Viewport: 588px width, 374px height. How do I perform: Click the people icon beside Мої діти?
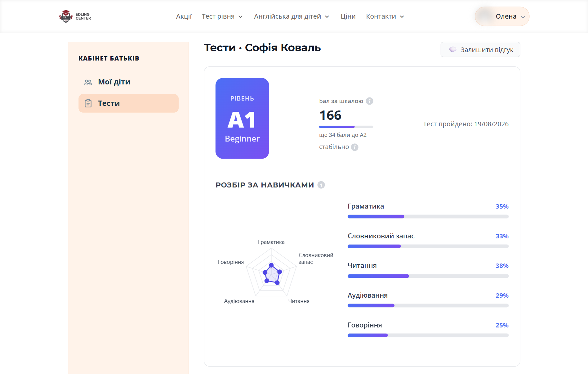coord(88,82)
